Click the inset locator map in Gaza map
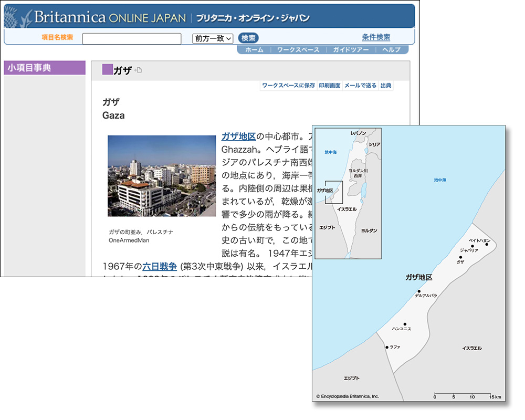Screen dimensions: 525x420 coord(348,193)
